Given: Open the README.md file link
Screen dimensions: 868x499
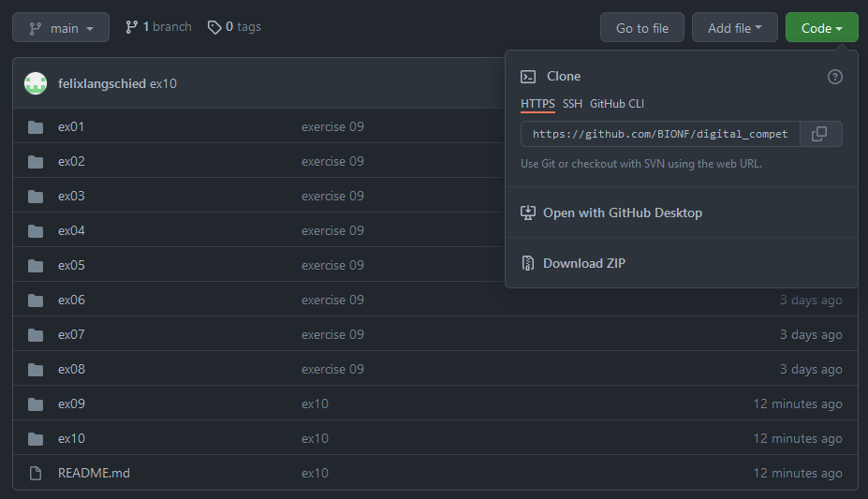Looking at the screenshot, I should 94,473.
